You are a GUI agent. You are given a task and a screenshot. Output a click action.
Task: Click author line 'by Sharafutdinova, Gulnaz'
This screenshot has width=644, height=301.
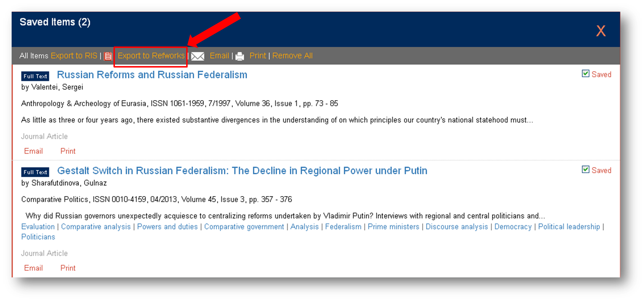pos(64,183)
